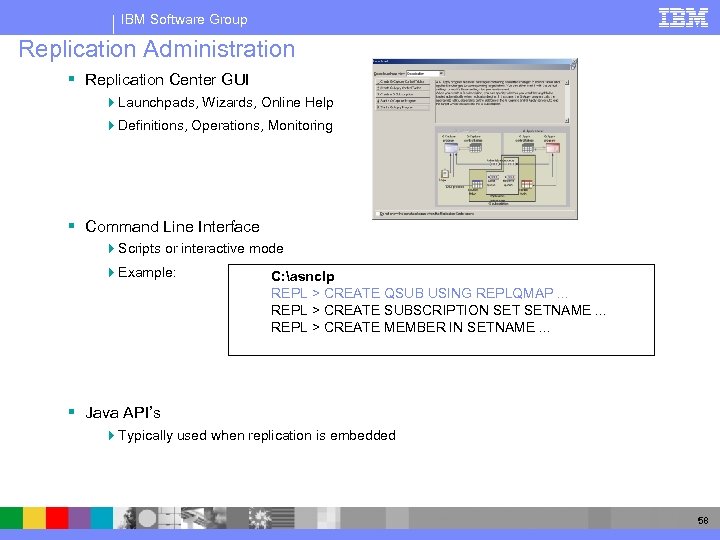Click the "C:\asnclp" command line
The image size is (720, 540).
(303, 276)
